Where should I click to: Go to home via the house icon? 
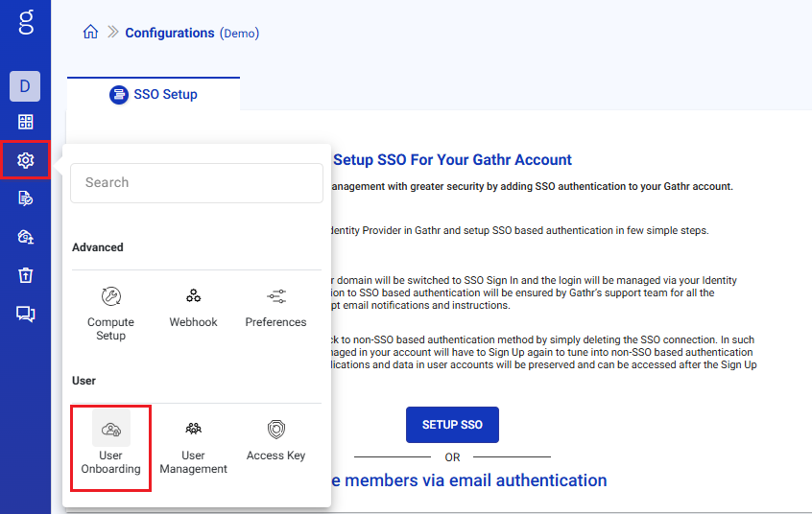click(x=90, y=33)
